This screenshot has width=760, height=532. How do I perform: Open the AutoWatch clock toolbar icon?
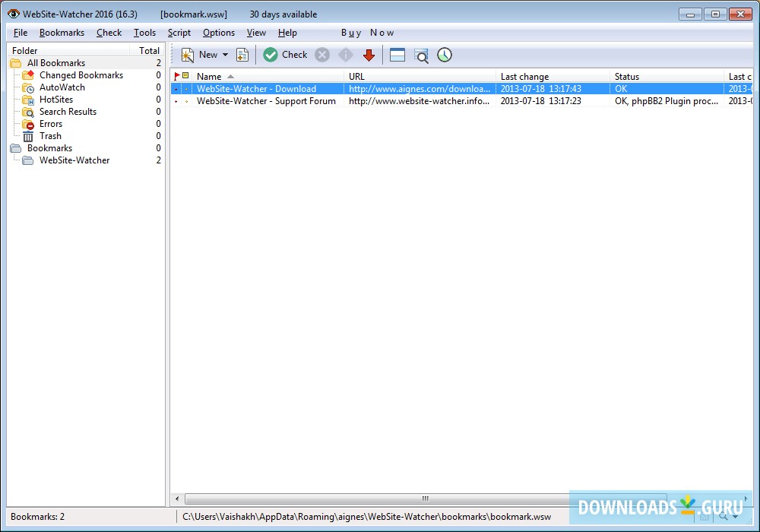(x=445, y=55)
